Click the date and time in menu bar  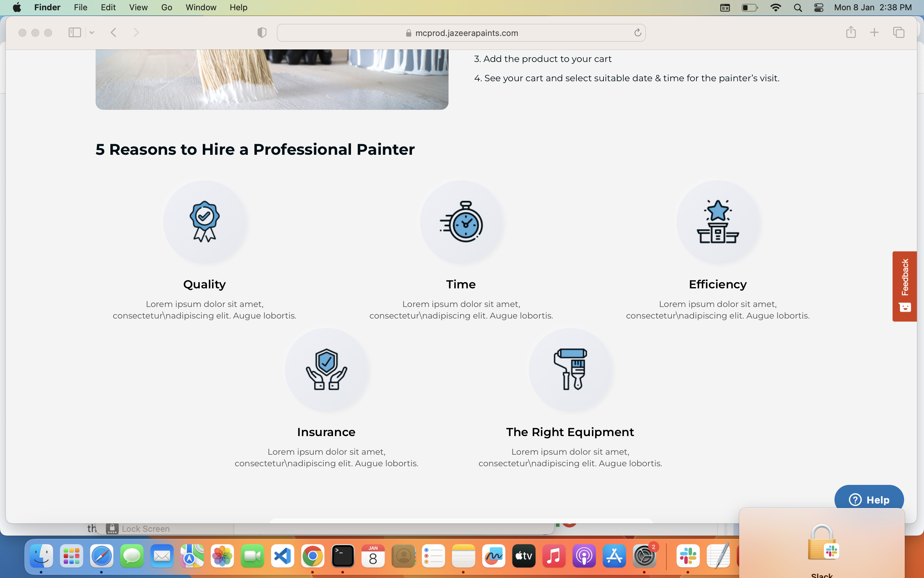point(873,7)
